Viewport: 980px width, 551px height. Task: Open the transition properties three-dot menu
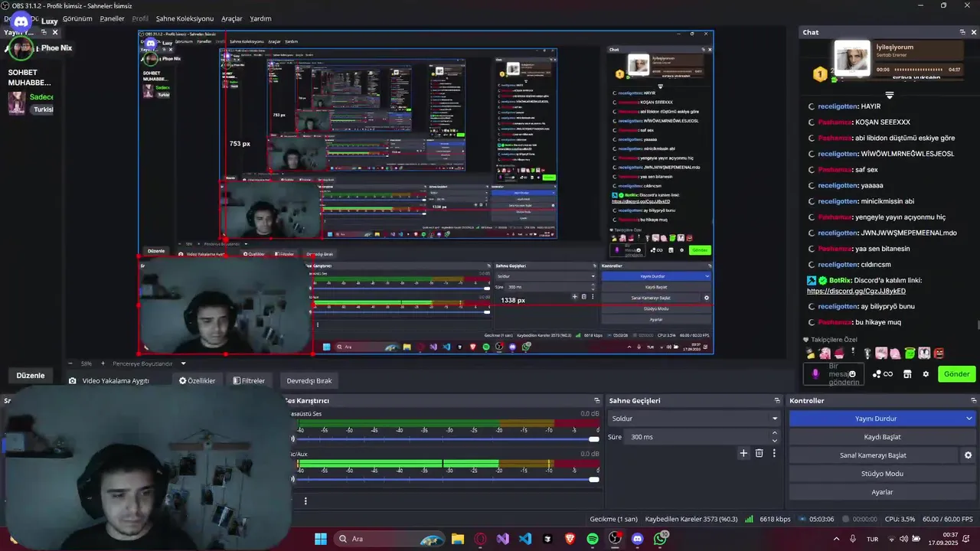point(774,453)
